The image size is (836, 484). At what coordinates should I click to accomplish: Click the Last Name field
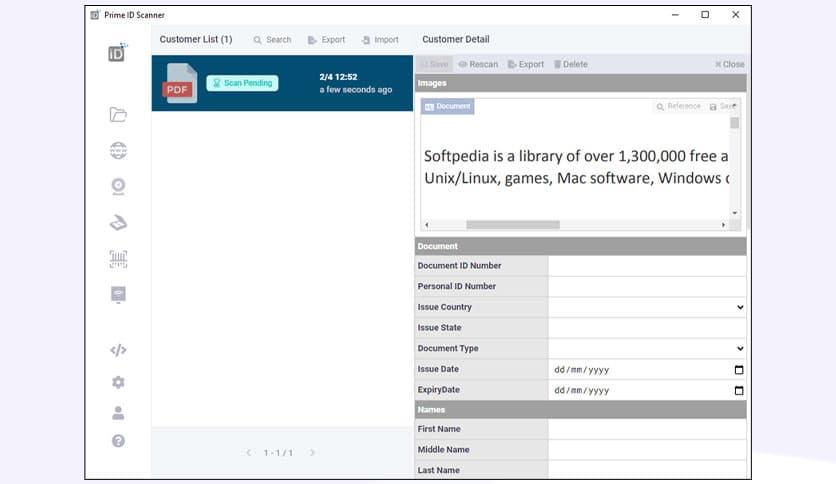click(647, 470)
